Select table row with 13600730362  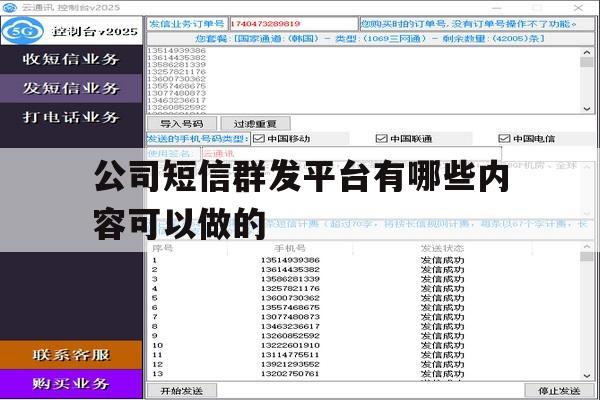coord(364,298)
